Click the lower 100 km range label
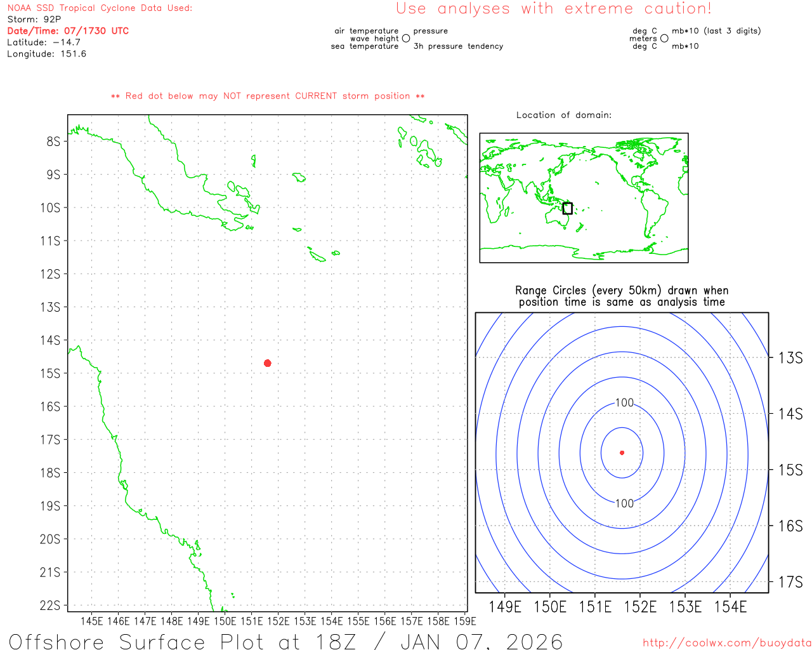812x650 pixels. pos(625,503)
